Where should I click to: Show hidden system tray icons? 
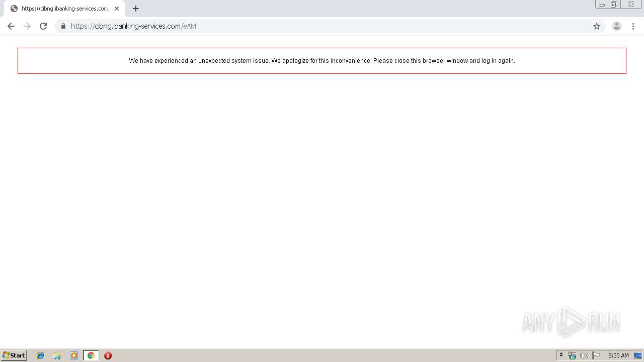(x=561, y=355)
